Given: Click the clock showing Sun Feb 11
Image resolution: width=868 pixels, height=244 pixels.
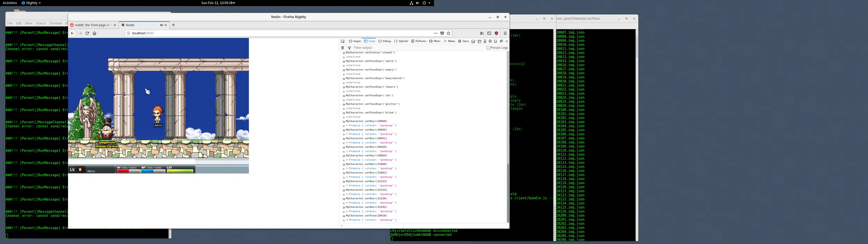Looking at the screenshot, I should (218, 3).
